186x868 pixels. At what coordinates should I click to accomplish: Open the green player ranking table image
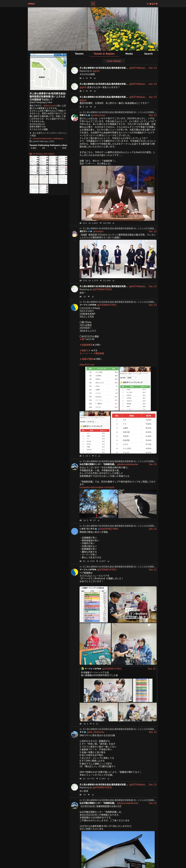point(102,389)
